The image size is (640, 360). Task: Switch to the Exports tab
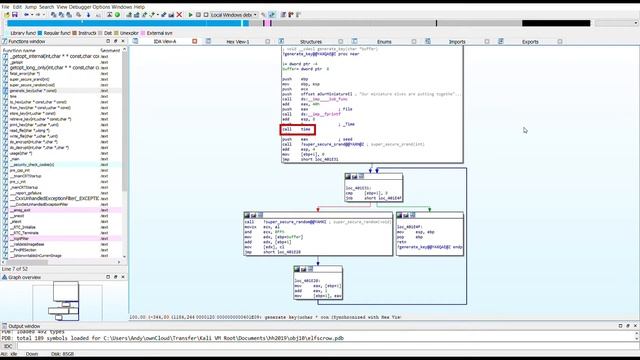[530, 42]
